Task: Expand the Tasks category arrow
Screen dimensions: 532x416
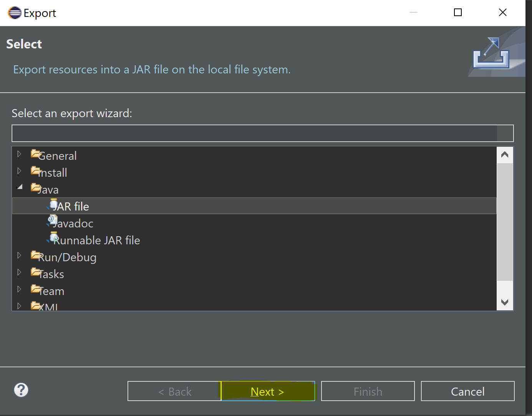Action: pyautogui.click(x=19, y=272)
